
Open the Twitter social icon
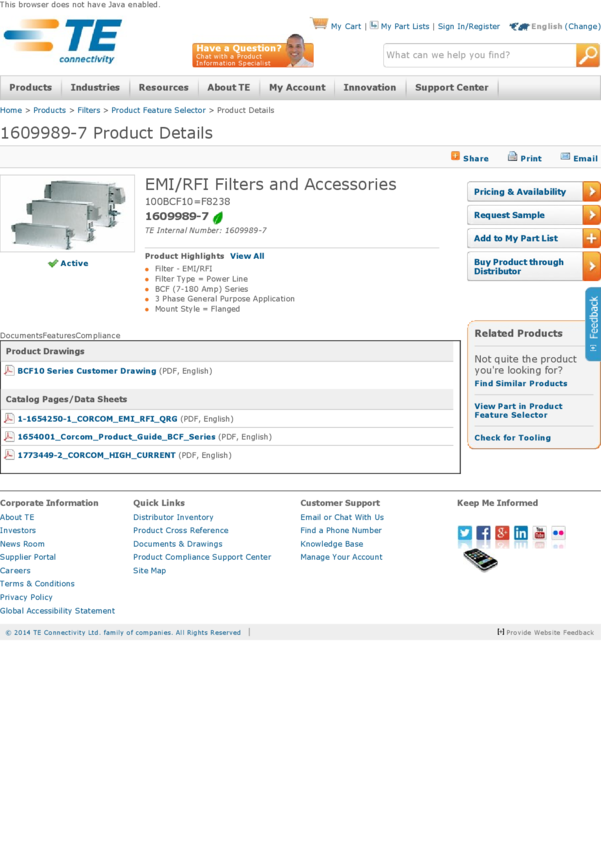465,533
